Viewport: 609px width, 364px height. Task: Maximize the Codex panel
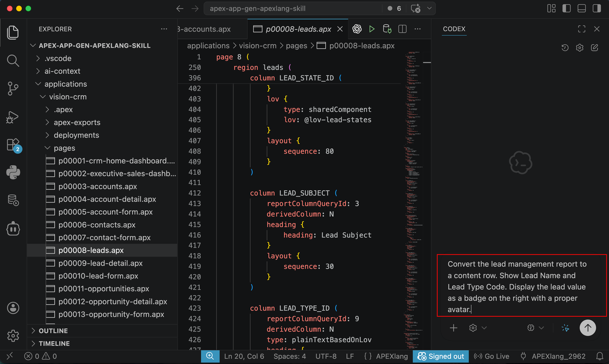point(581,29)
